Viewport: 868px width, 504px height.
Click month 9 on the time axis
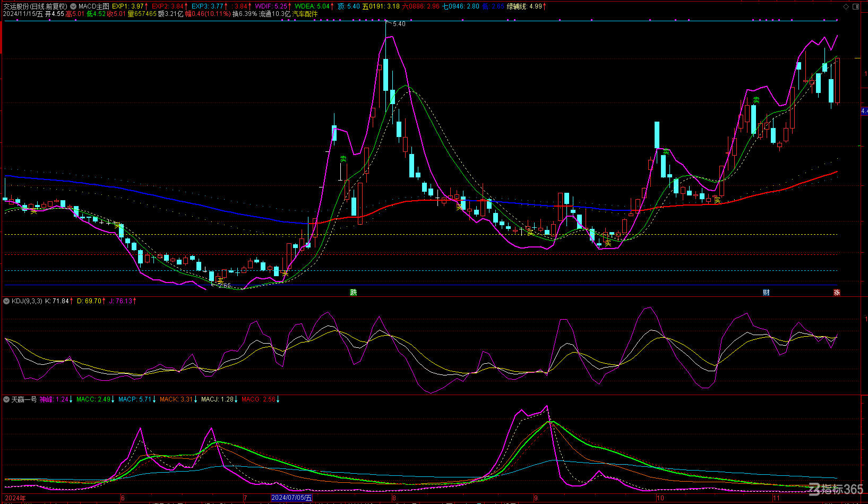click(536, 498)
